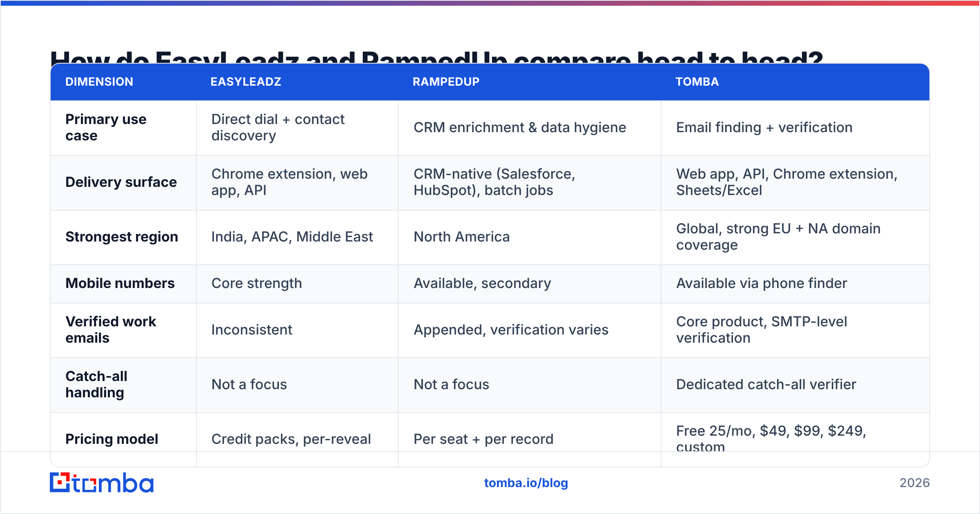Click the "Mobile numbers" row label
The height and width of the screenshot is (514, 980).
click(120, 283)
